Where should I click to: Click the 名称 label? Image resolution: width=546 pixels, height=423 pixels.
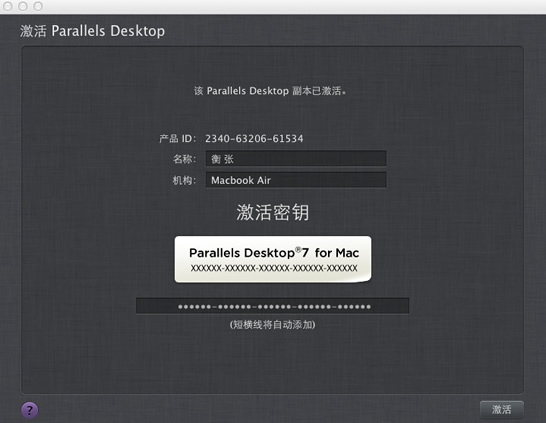coord(185,159)
